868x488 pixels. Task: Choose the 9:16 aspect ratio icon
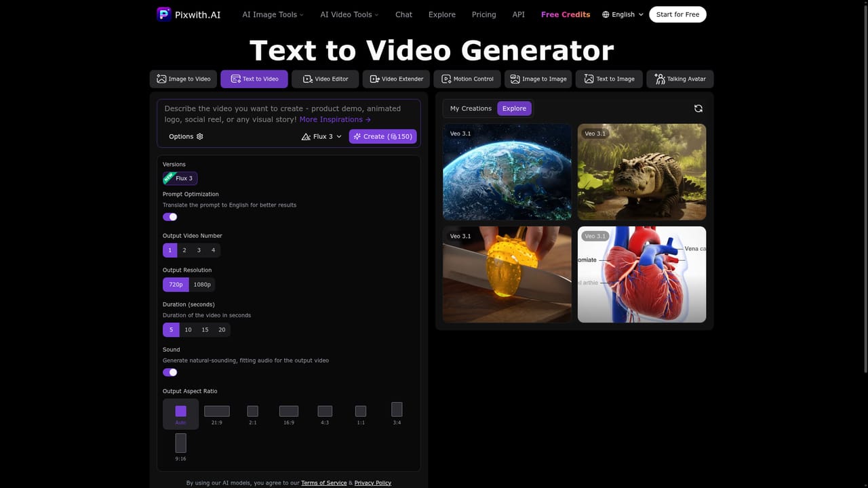pos(180,443)
